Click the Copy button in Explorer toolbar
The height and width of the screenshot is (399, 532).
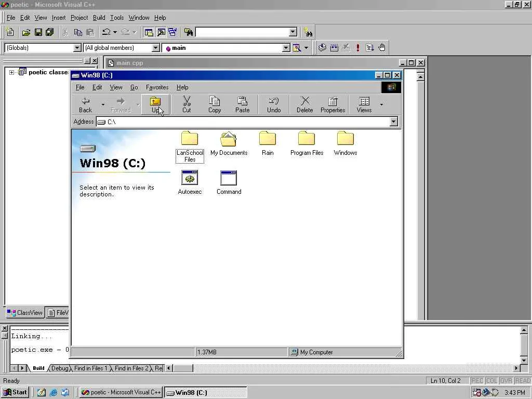point(215,104)
